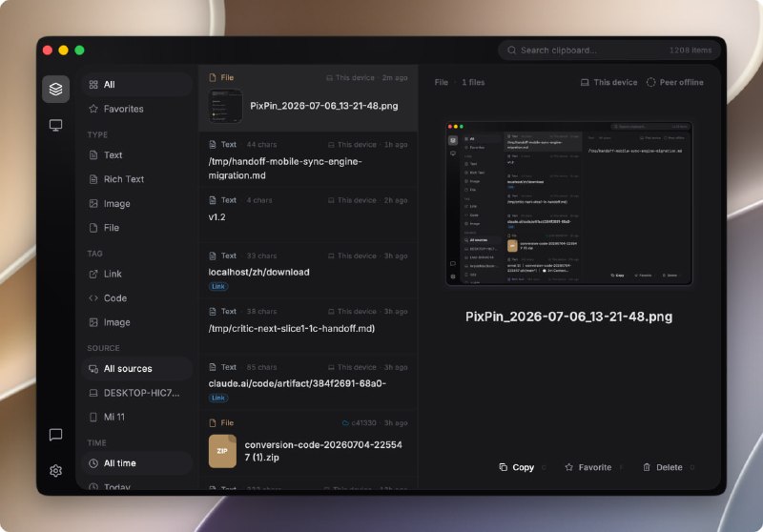The width and height of the screenshot is (763, 532).
Task: Click the clock icon beside All time
Action: [x=93, y=463]
